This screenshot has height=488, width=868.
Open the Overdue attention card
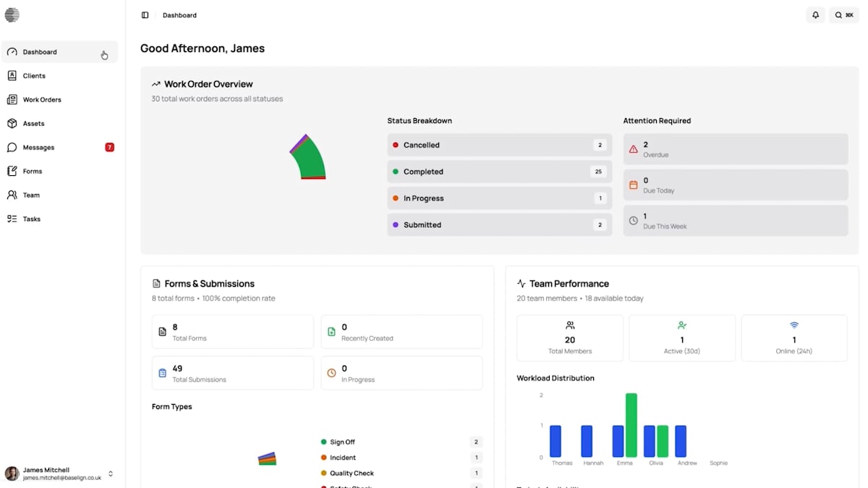pos(735,149)
